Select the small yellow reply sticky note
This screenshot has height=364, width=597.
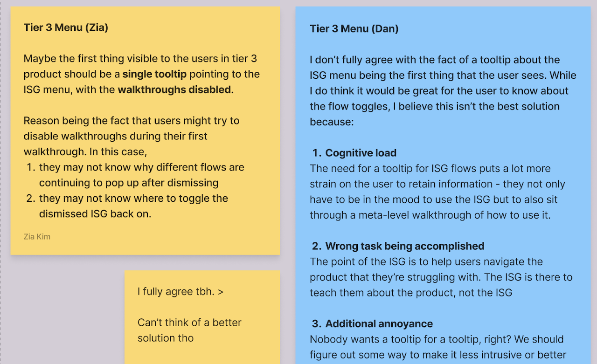tap(202, 317)
